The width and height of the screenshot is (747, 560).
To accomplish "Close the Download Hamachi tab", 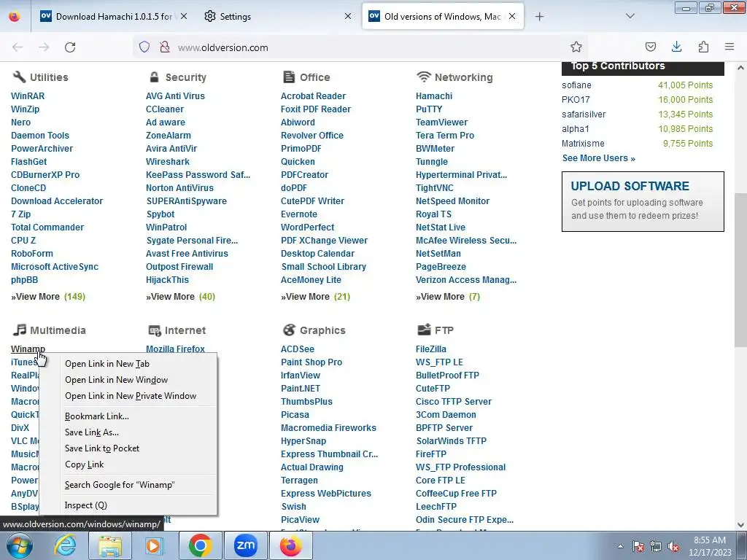I will (x=184, y=16).
